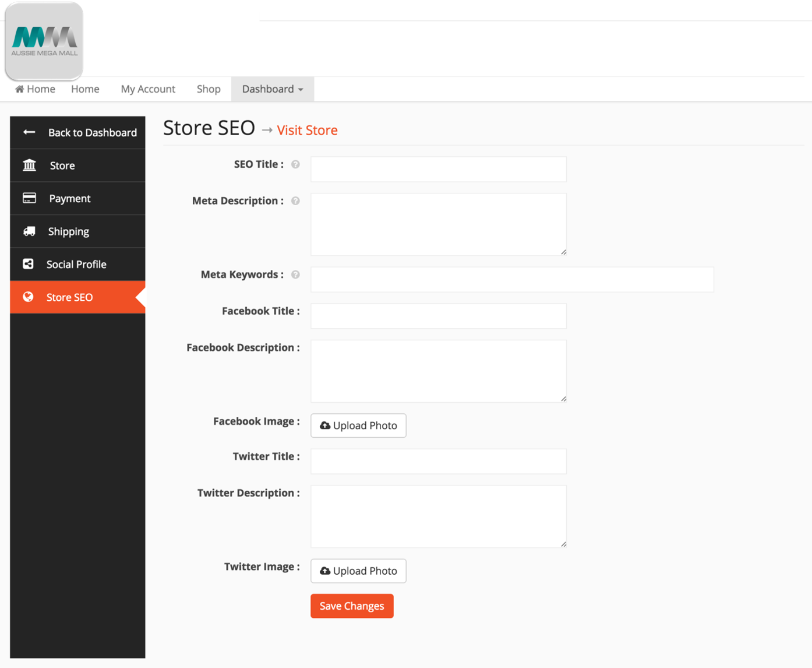Expand the Dashboard dropdown menu

click(271, 89)
